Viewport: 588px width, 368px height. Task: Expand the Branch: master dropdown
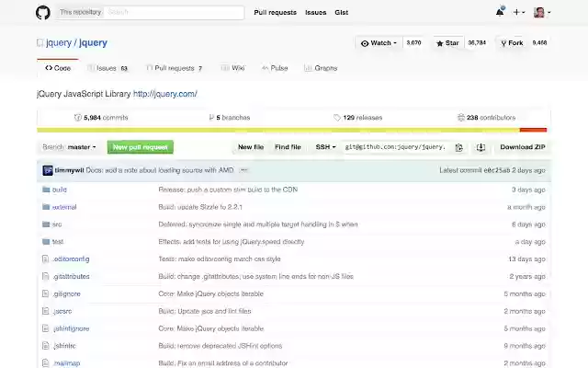[x=69, y=147]
